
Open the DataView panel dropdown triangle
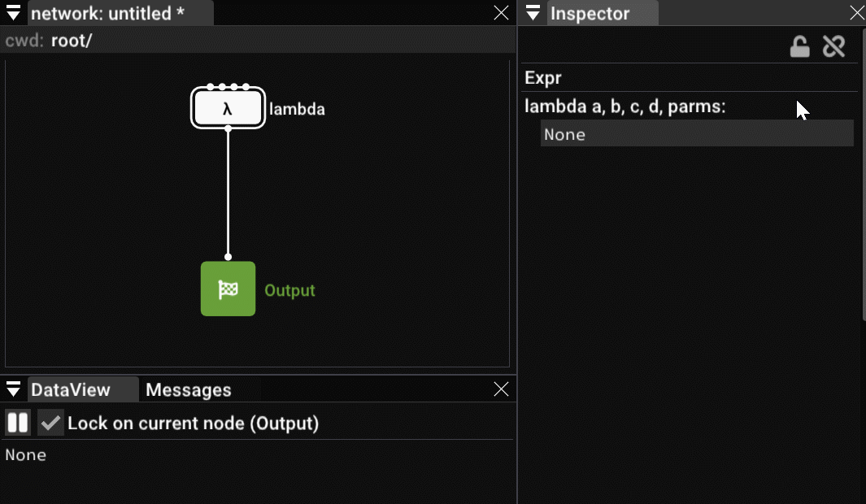click(x=13, y=389)
